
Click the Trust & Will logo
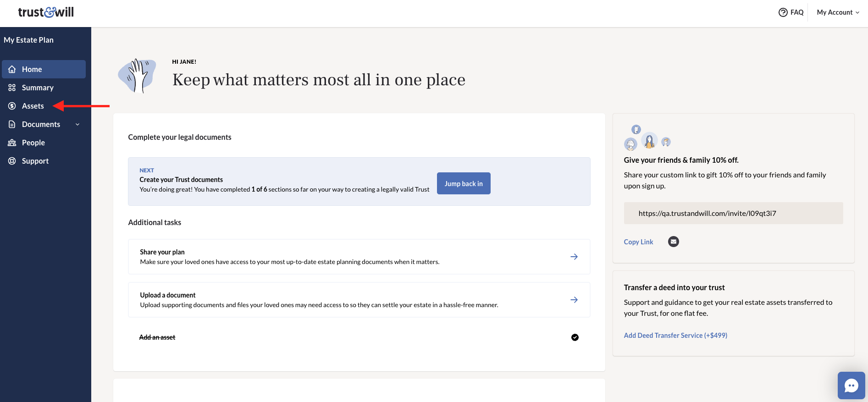coord(46,12)
